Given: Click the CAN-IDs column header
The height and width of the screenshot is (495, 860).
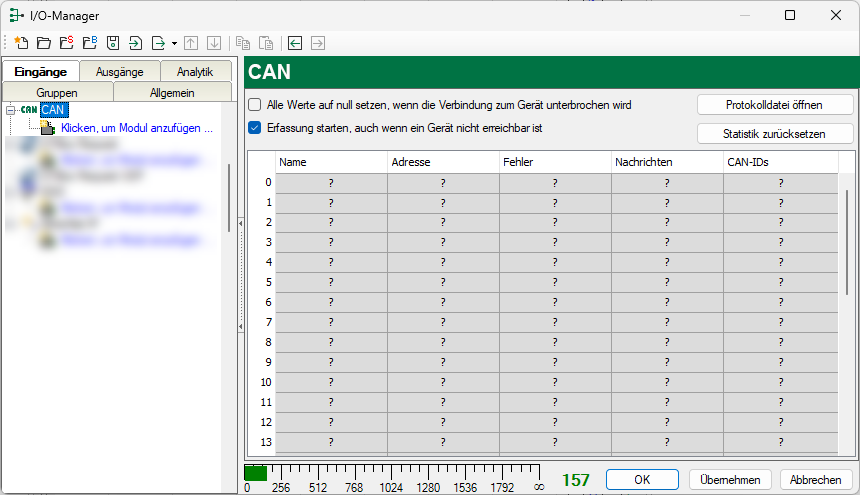Looking at the screenshot, I should coord(780,162).
